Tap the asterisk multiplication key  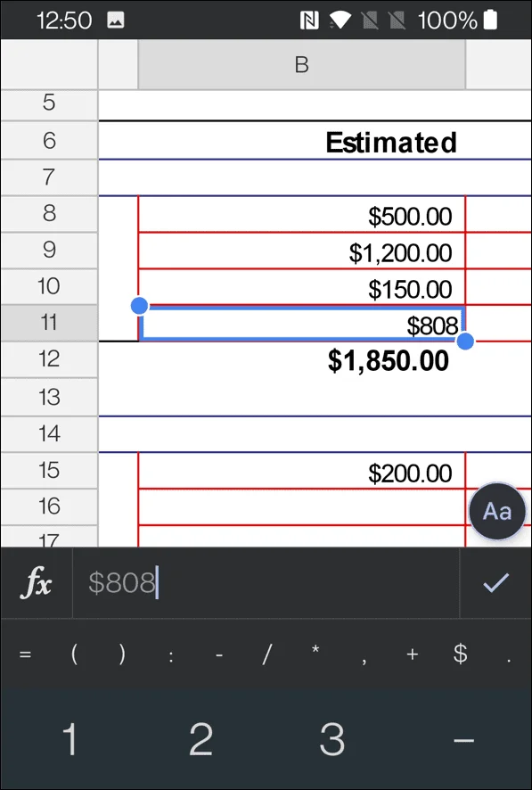tap(315, 650)
